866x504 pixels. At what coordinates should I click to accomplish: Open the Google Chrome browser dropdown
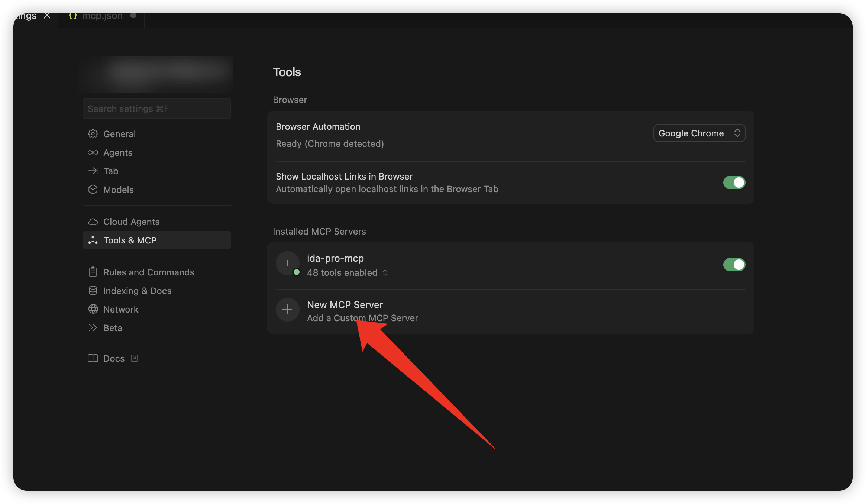699,133
